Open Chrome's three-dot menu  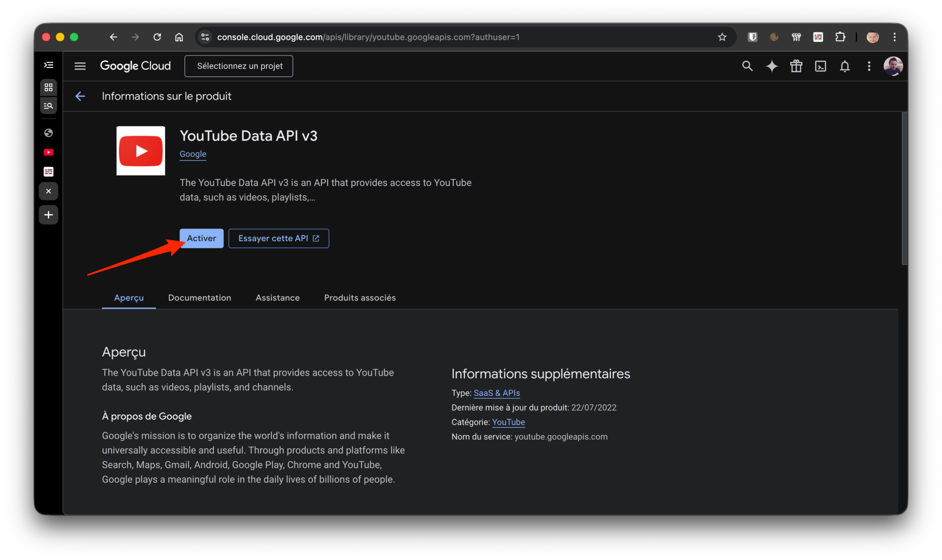[x=894, y=37]
